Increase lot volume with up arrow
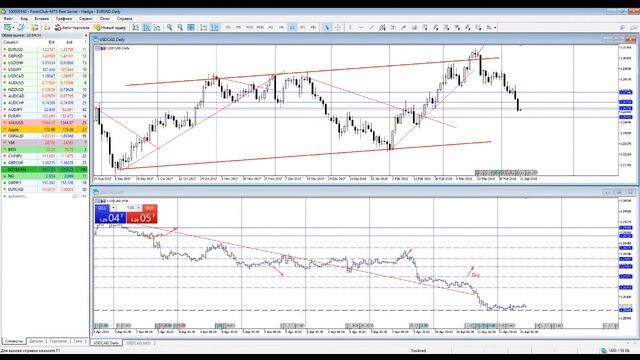 coord(139,208)
